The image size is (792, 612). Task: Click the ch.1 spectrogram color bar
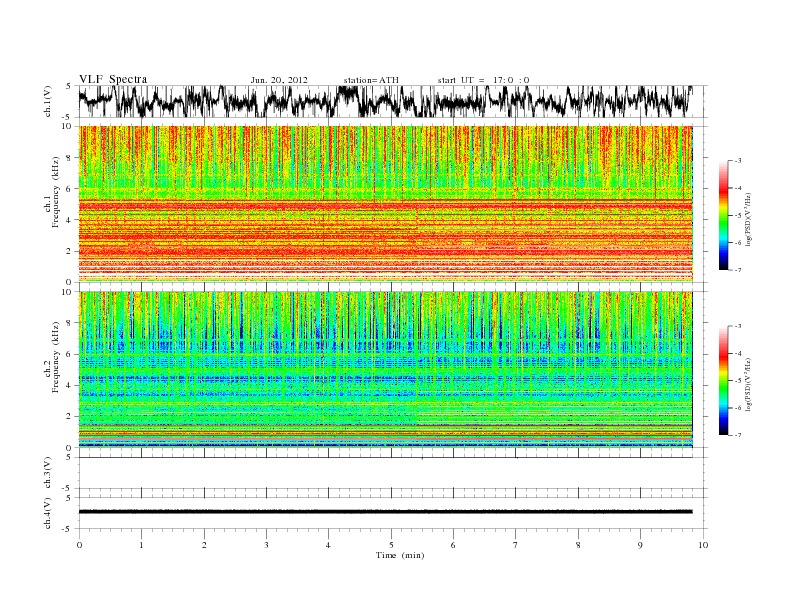pos(723,216)
